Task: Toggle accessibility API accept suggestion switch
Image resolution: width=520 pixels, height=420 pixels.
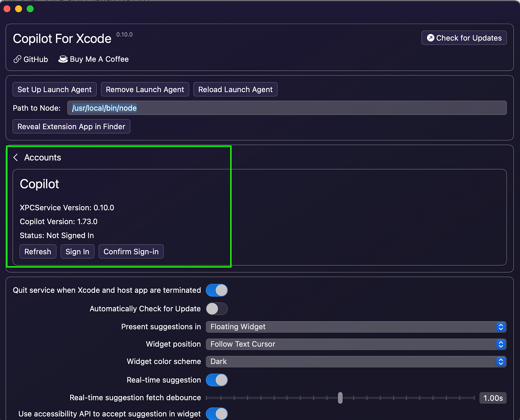Action: [x=217, y=414]
